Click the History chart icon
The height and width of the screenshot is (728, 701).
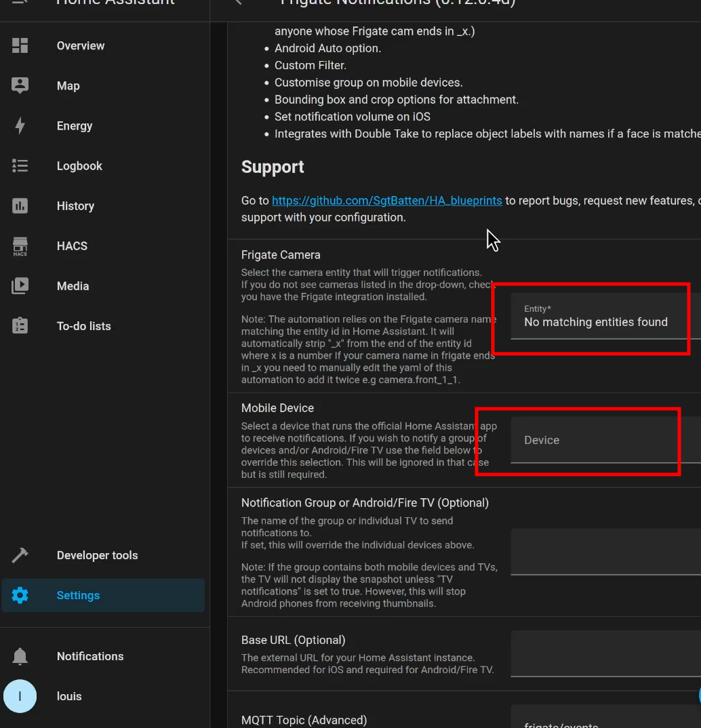pyautogui.click(x=20, y=205)
